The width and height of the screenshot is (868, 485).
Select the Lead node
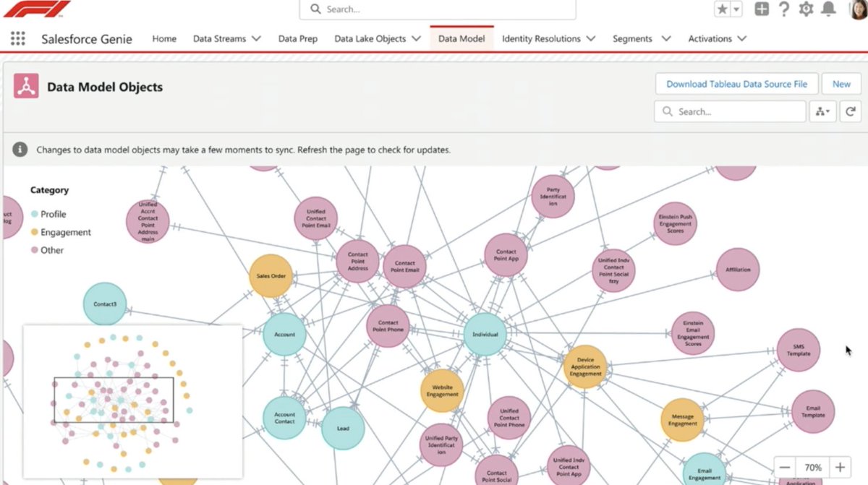point(343,428)
